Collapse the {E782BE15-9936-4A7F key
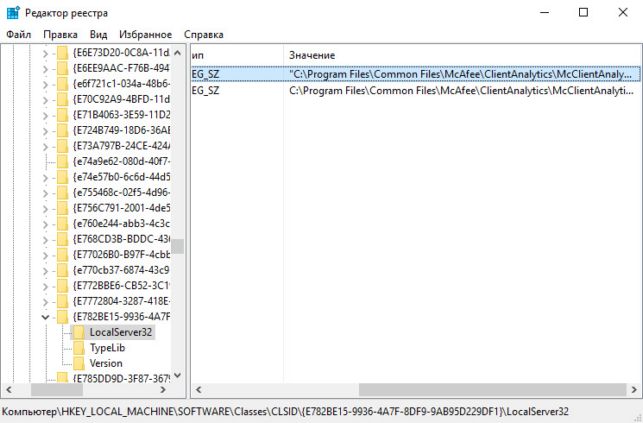Viewport: 643px width, 423px height. [46, 317]
